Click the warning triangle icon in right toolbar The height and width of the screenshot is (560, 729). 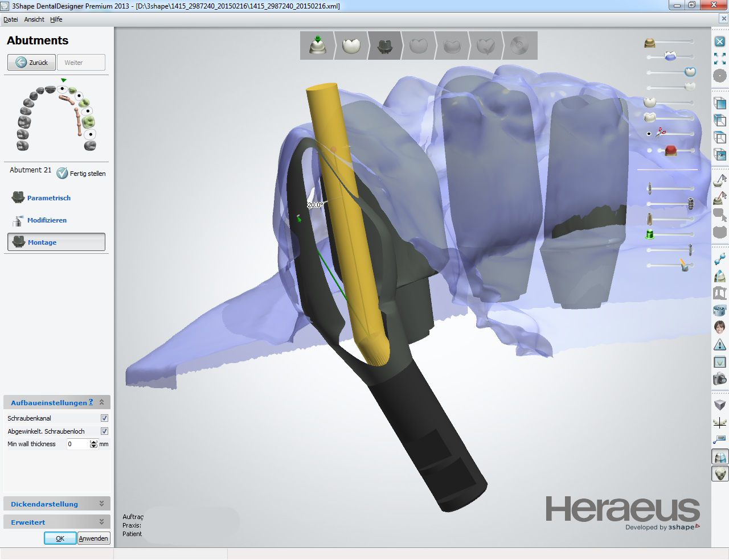pos(720,345)
